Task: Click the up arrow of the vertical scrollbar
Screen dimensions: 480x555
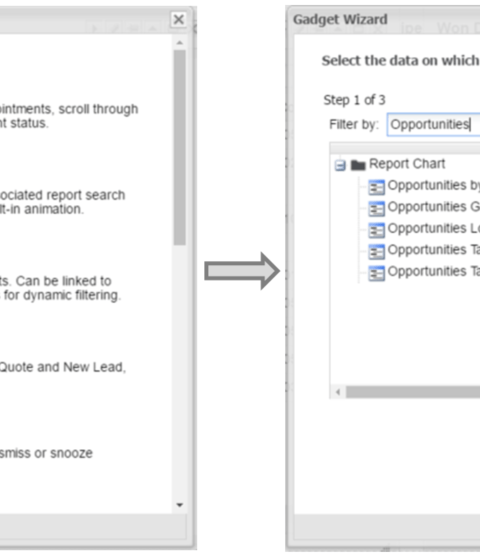Action: tap(180, 43)
